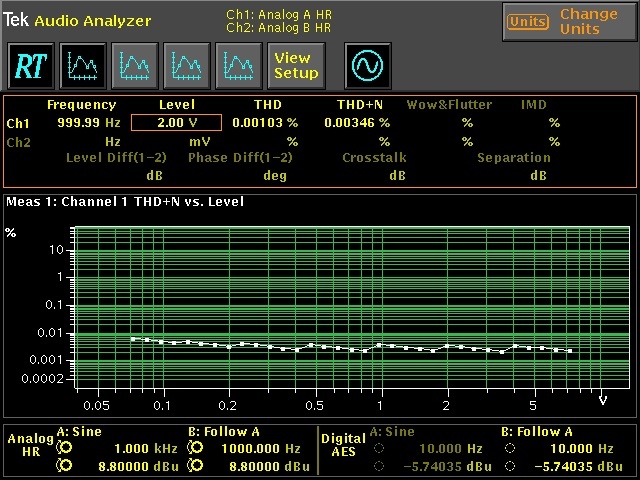Select the fourth graph view icon
The image size is (640, 480).
tap(237, 65)
